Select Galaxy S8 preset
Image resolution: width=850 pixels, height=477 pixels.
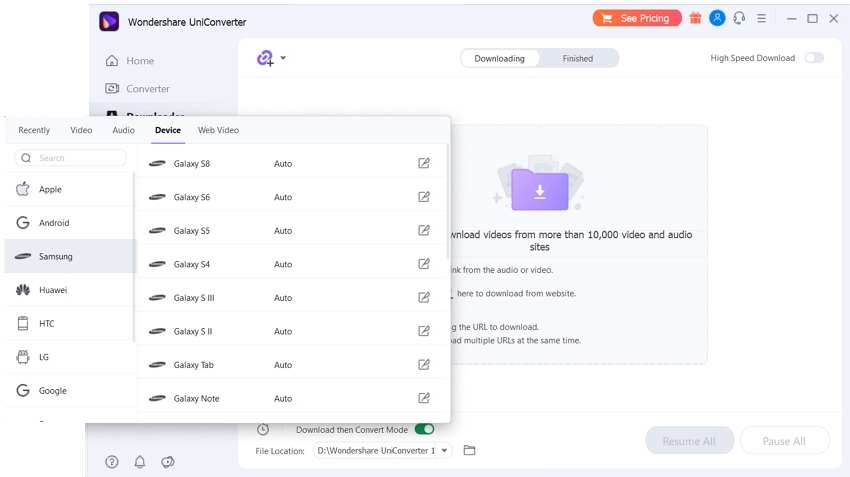292,163
